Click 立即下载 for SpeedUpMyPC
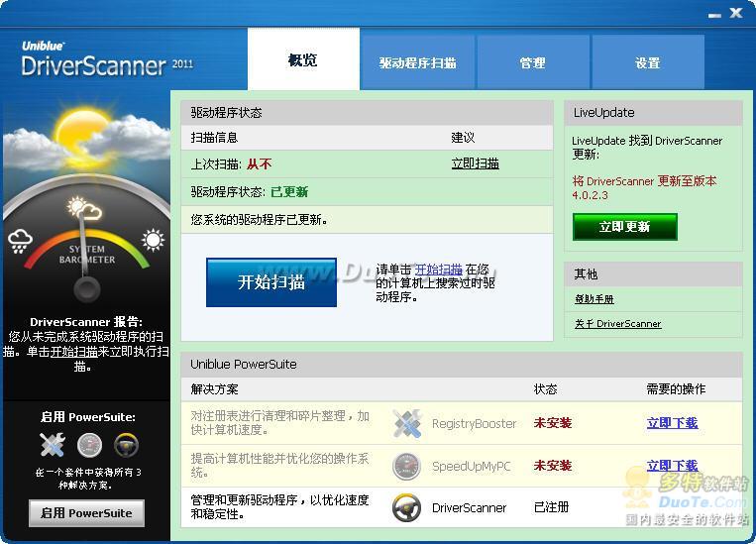Screen dimensions: 756x544 (x=672, y=466)
